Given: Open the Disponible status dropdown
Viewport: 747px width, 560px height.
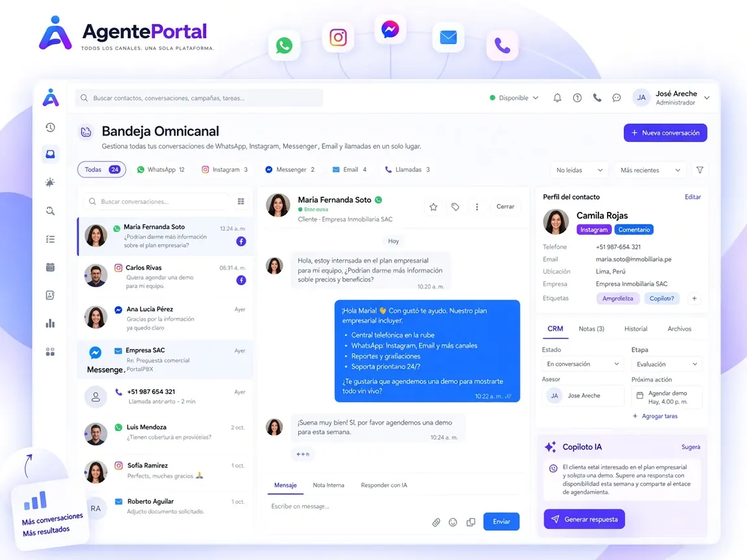Looking at the screenshot, I should coord(514,98).
